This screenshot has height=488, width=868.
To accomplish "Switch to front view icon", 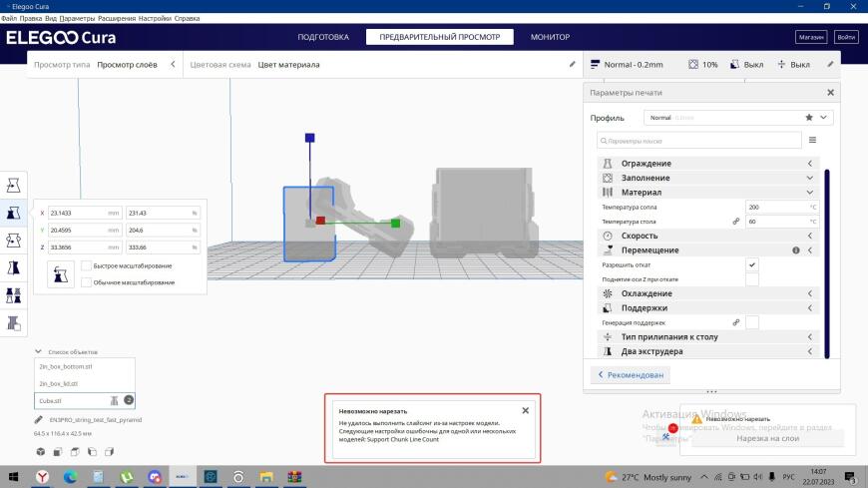I will click(x=58, y=452).
